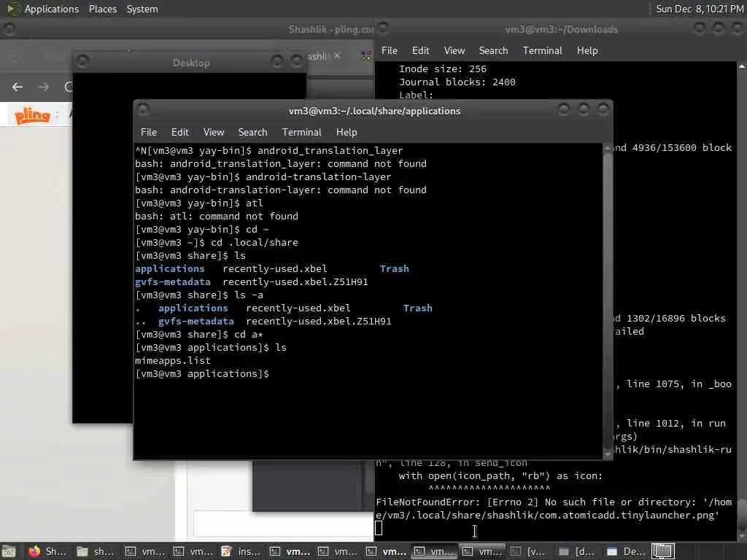747x560 pixels.
Task: Click scrollbar up arrow in applications terminal
Action: point(608,148)
